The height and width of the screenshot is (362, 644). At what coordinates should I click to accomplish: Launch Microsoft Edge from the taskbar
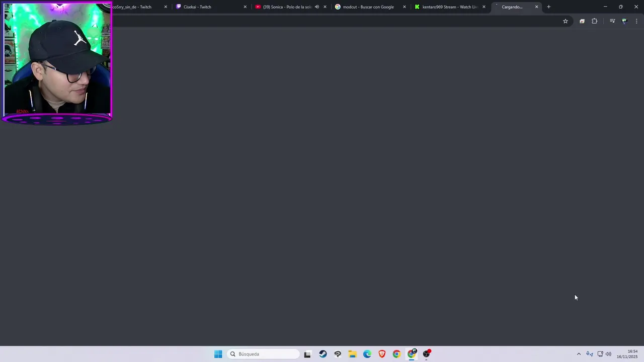(367, 354)
